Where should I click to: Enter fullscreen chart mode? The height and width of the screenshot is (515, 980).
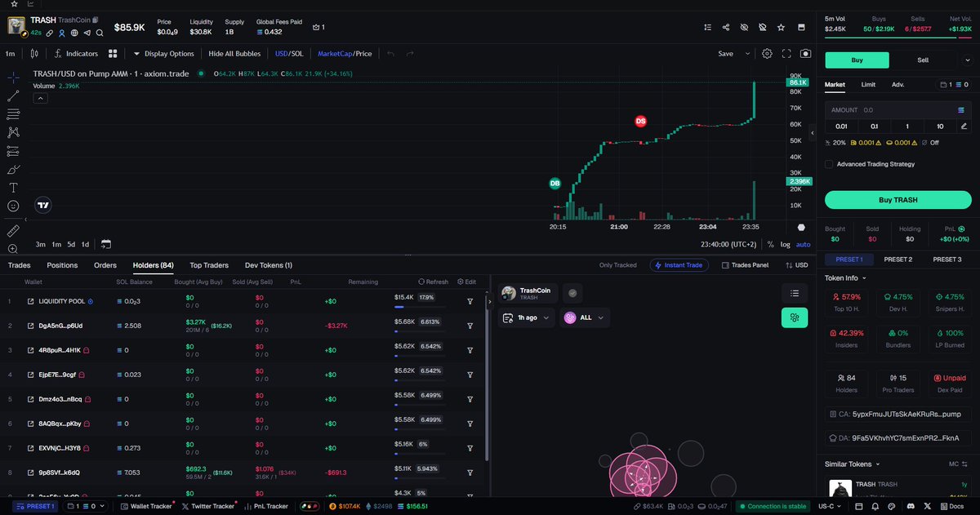[x=786, y=54]
